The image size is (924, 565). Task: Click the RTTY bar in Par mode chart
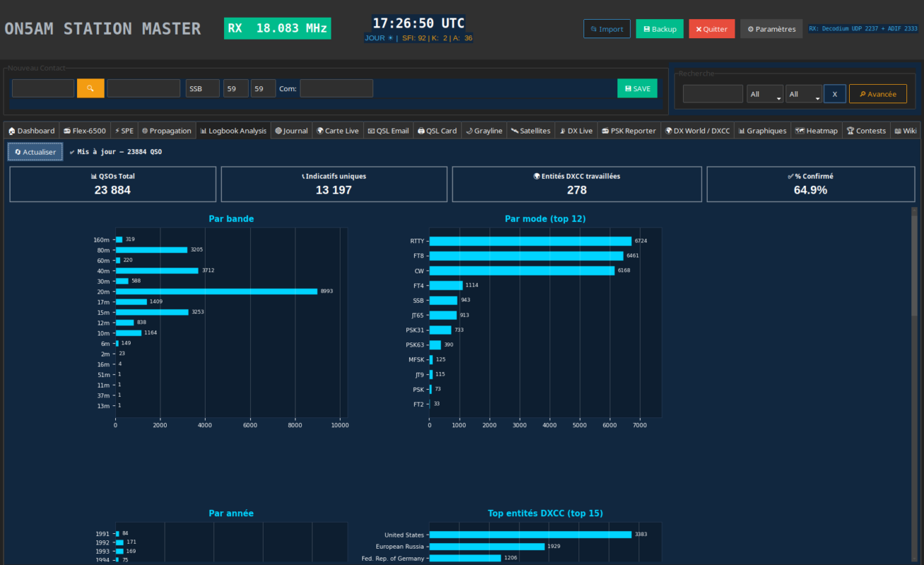(x=531, y=241)
